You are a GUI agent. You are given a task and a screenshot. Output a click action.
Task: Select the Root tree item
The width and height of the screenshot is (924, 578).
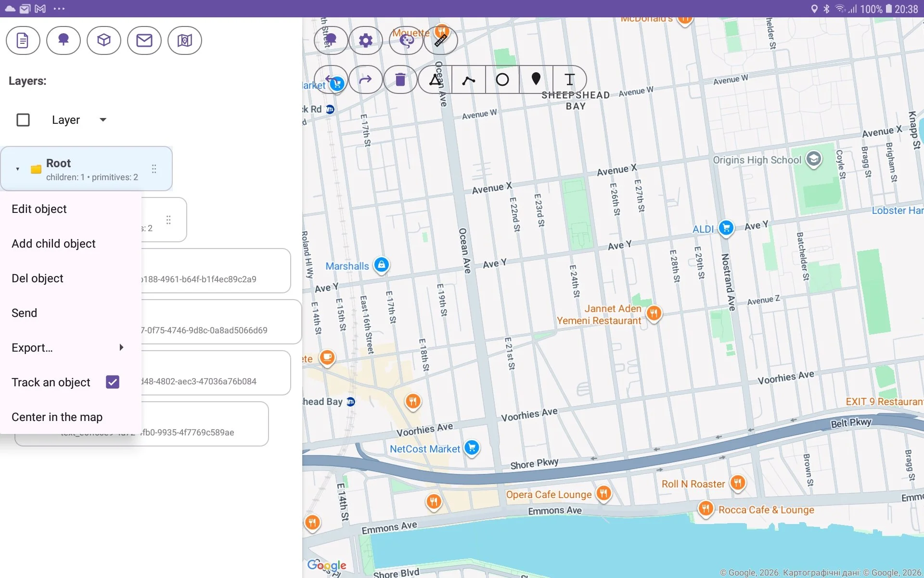(x=87, y=169)
